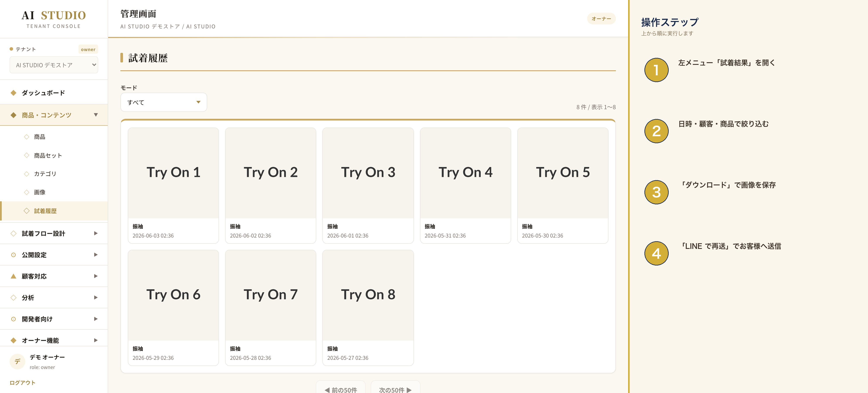Click the count text 8 件 / 表示 1〜8
The height and width of the screenshot is (393, 868).
pyautogui.click(x=596, y=107)
